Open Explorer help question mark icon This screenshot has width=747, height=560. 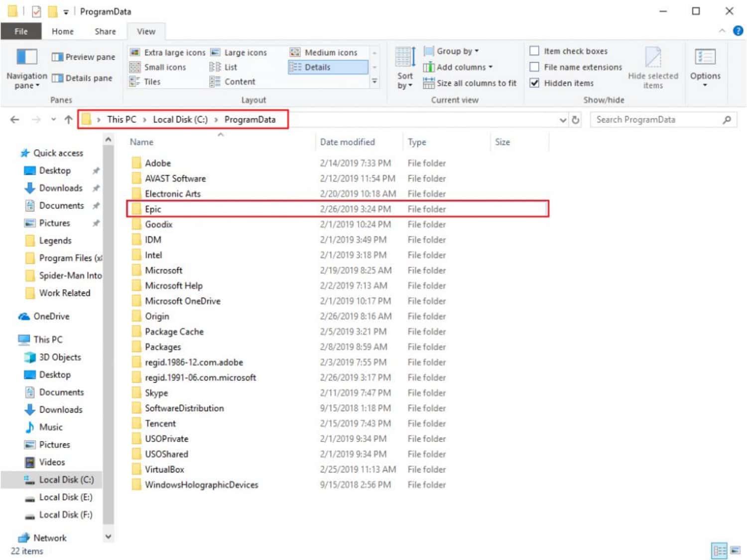(x=738, y=31)
